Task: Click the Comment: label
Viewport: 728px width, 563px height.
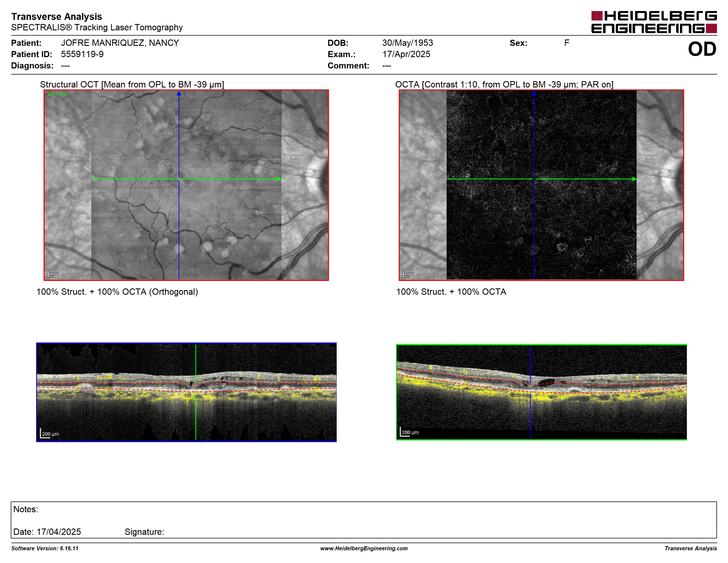Action: (348, 66)
